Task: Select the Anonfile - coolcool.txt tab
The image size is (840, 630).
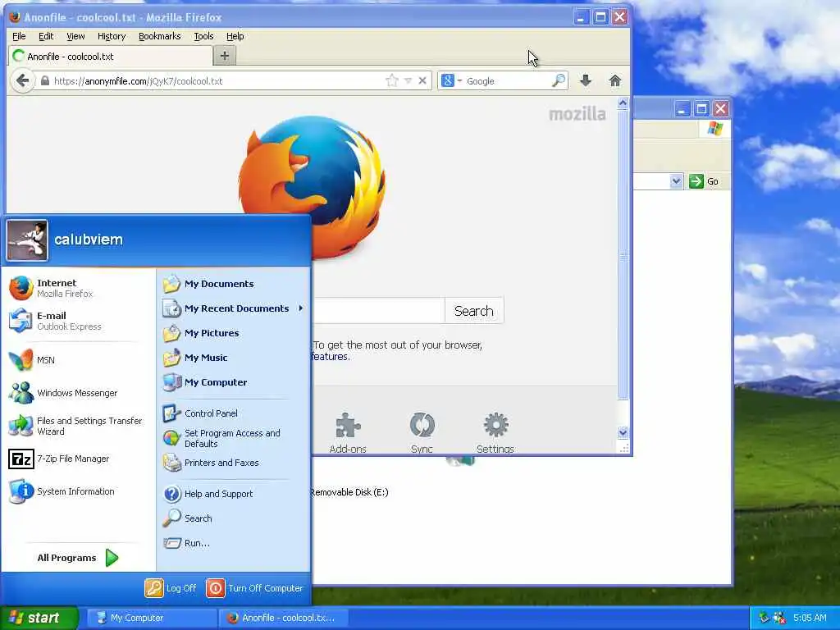Action: click(110, 57)
